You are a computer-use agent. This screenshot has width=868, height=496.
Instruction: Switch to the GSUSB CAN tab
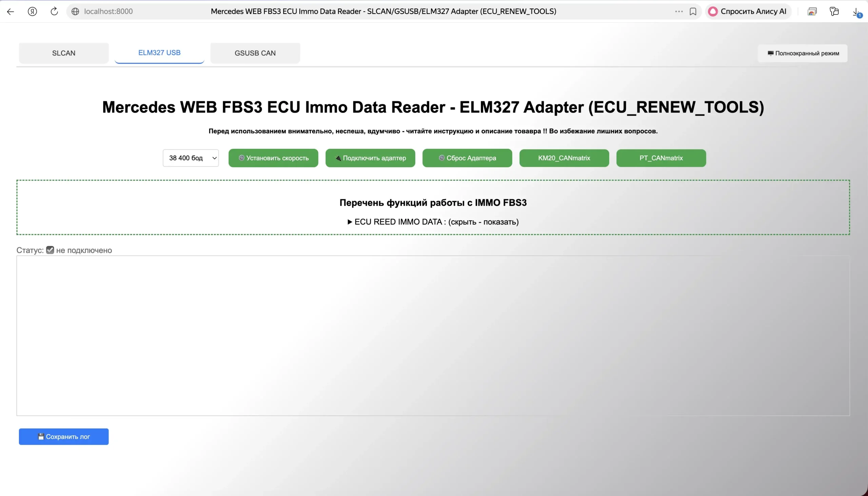tap(255, 53)
